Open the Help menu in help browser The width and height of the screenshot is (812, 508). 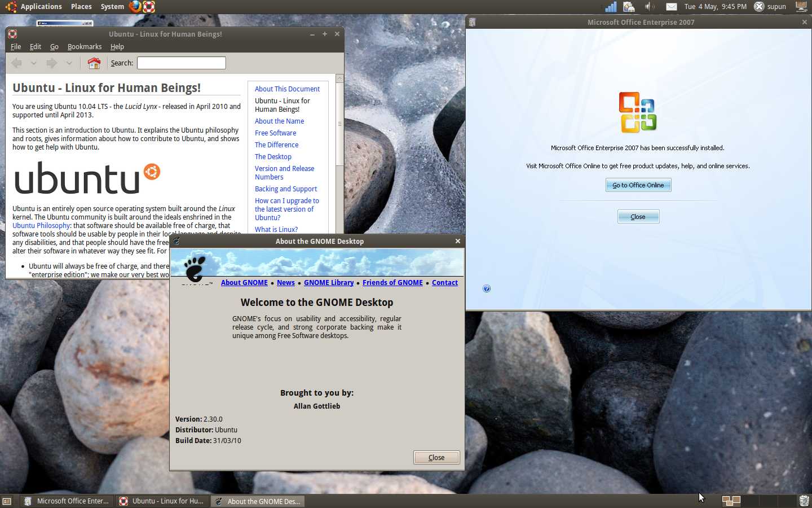[x=117, y=47]
